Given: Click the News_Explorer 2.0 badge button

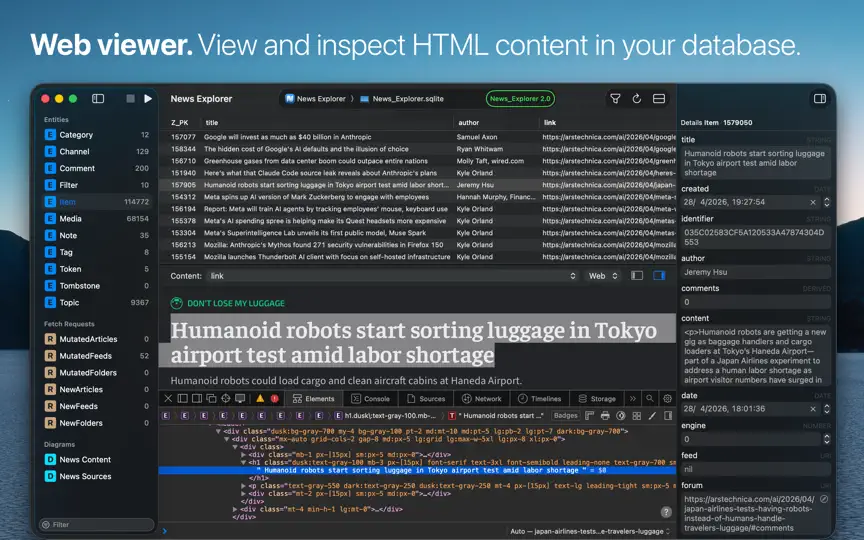Looking at the screenshot, I should click(520, 99).
